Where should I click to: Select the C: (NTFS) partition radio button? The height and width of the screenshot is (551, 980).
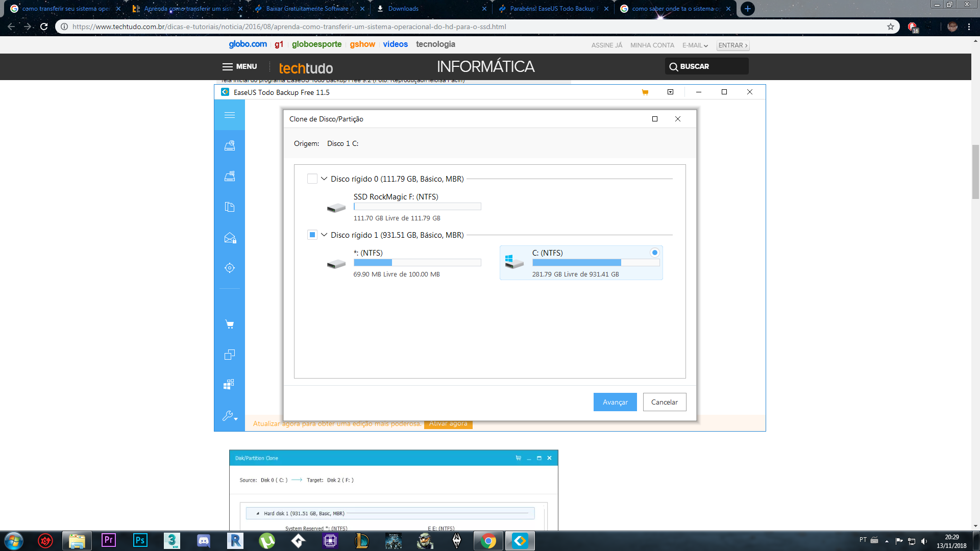tap(655, 253)
